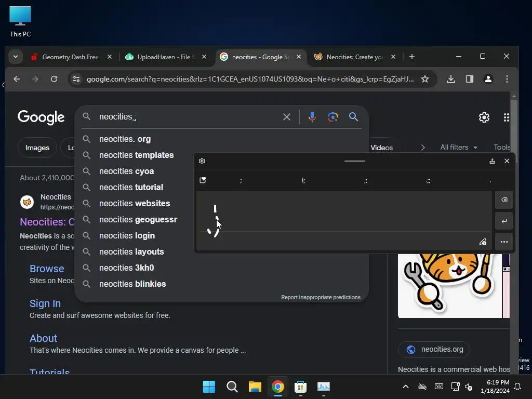
Task: Select suggestion 'neocities templates'
Action: [x=137, y=155]
